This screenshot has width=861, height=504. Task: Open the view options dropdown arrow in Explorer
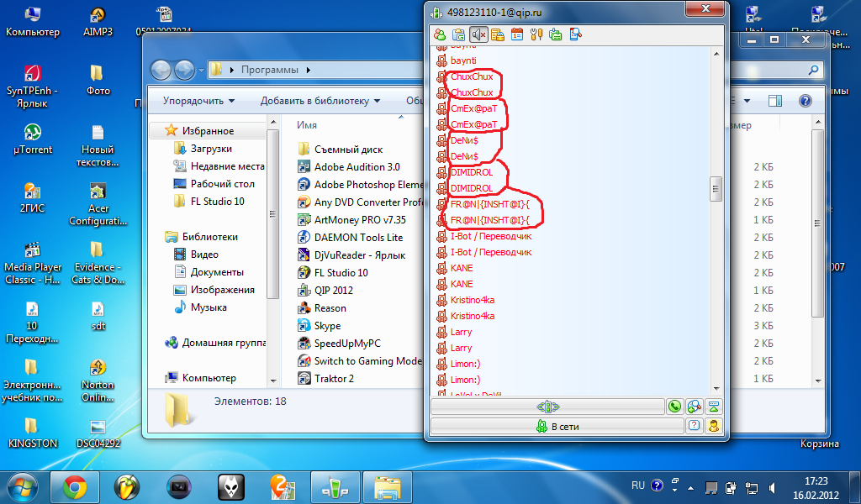(747, 101)
